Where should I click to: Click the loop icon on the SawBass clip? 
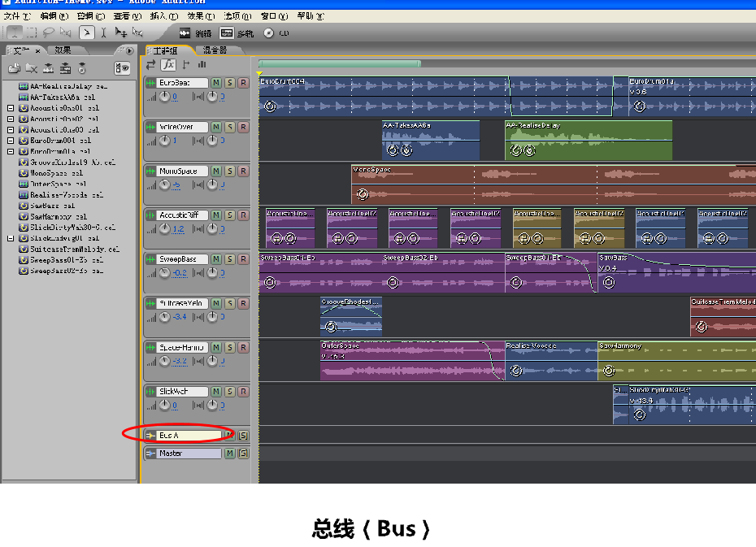tap(609, 282)
